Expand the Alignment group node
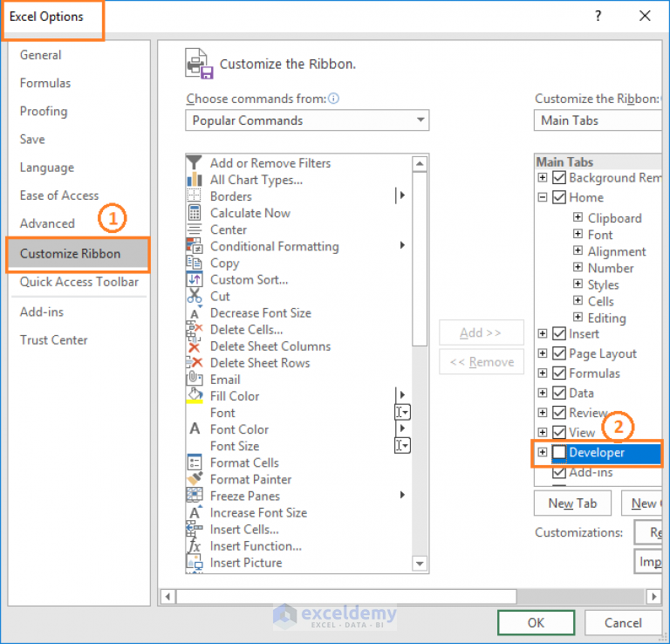Viewport: 670px width, 644px height. click(578, 250)
